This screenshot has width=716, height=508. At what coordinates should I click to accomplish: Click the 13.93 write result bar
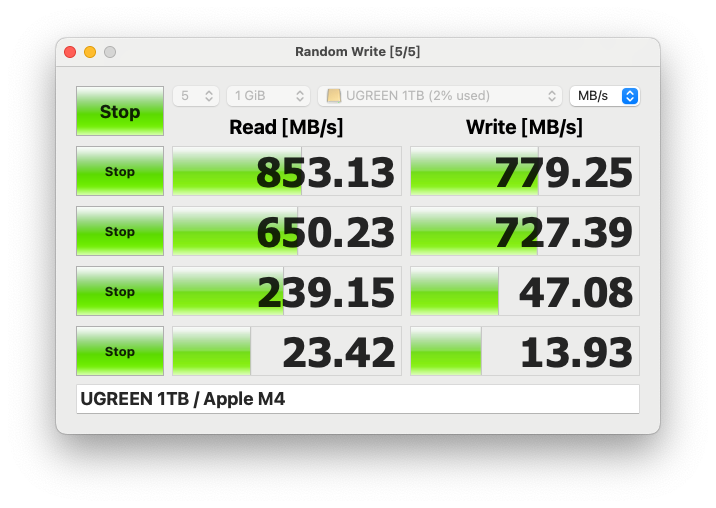point(525,351)
